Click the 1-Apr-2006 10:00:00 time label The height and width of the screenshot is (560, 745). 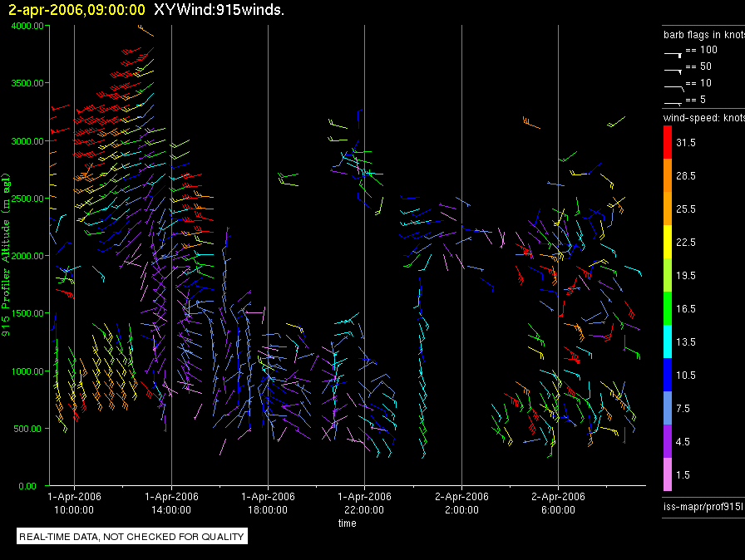(74, 503)
